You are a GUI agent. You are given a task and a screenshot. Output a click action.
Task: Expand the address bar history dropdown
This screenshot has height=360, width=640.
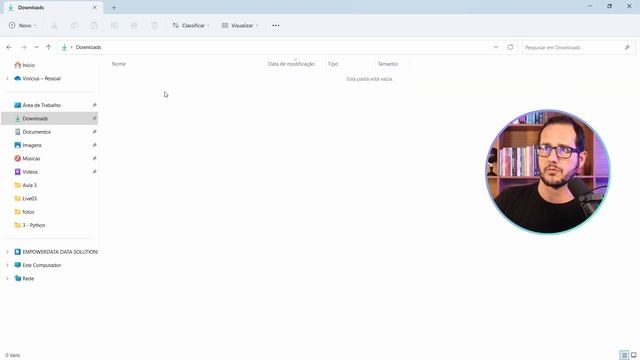496,47
